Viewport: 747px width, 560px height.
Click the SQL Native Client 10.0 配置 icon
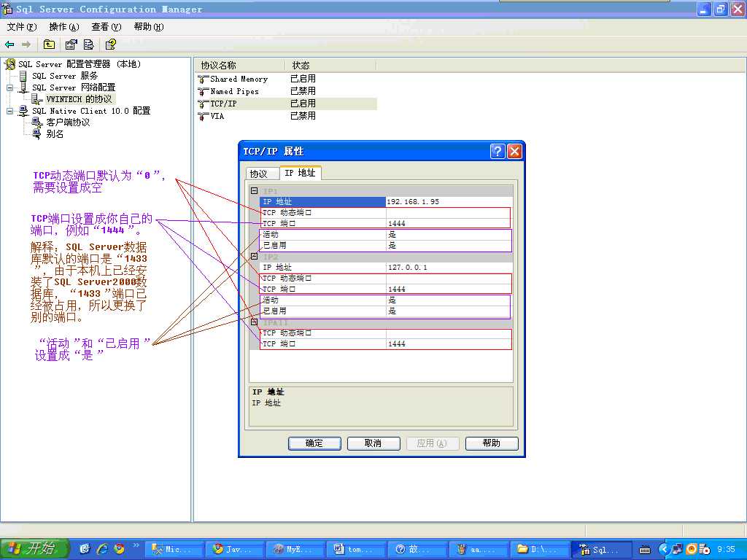tap(23, 111)
